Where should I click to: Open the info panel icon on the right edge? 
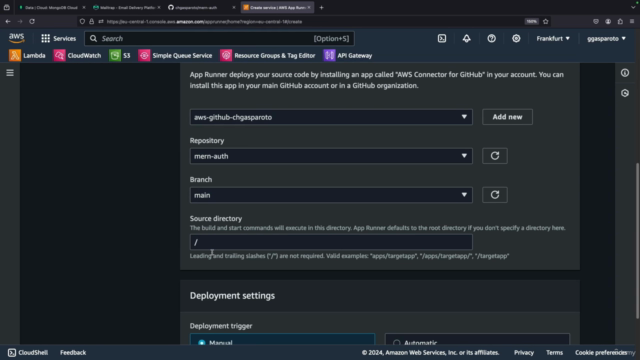(x=624, y=73)
